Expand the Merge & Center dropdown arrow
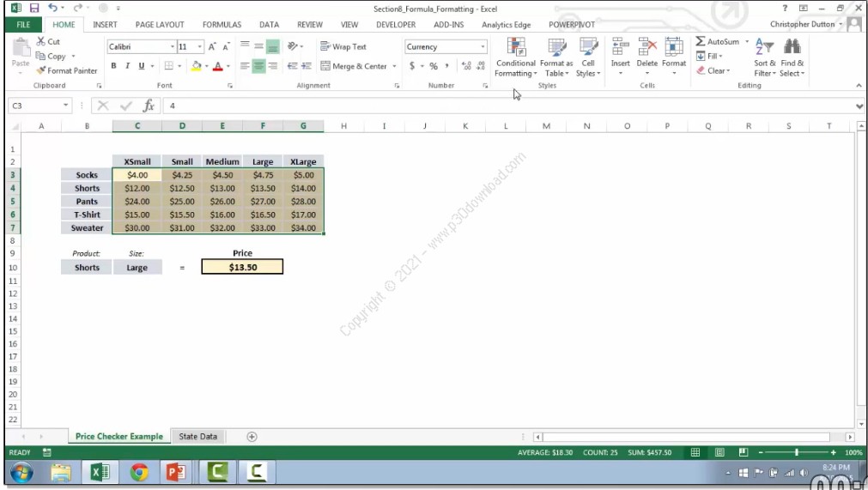Screen dimensions: 868x490 point(394,66)
